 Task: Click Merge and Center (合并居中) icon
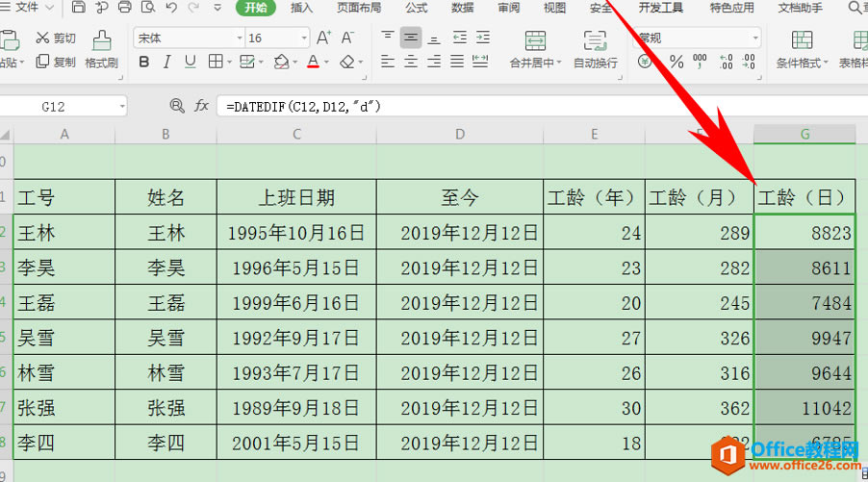click(x=535, y=41)
